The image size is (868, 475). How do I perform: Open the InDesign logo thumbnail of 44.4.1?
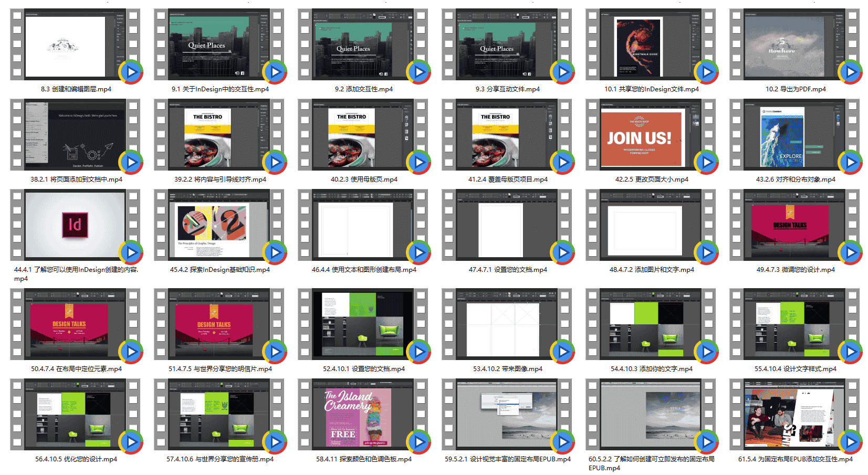[75, 225]
